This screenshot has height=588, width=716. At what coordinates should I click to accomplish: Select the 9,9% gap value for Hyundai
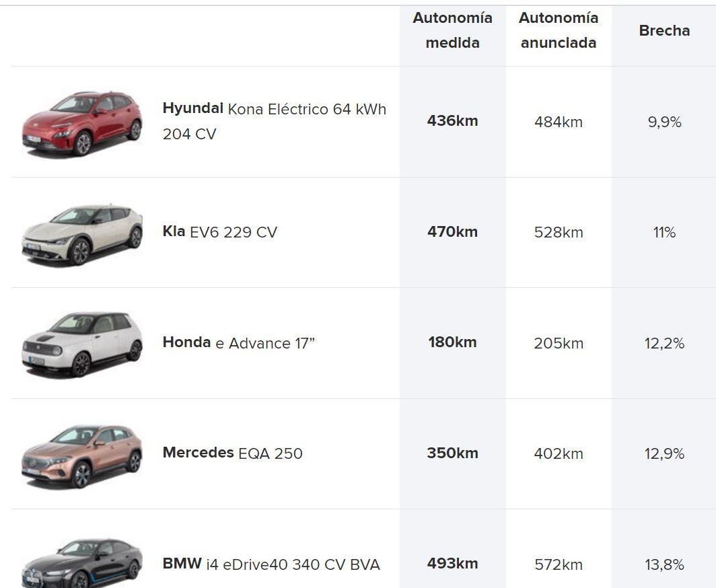coord(664,122)
